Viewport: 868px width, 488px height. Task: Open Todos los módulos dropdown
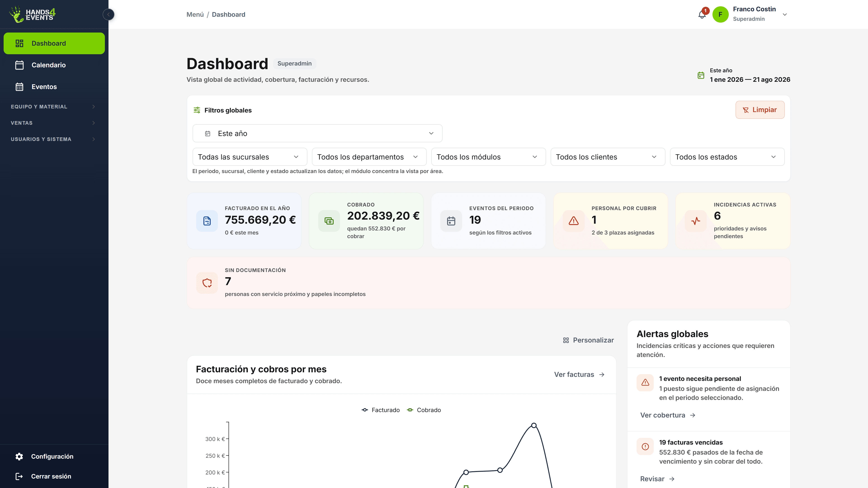[488, 157]
